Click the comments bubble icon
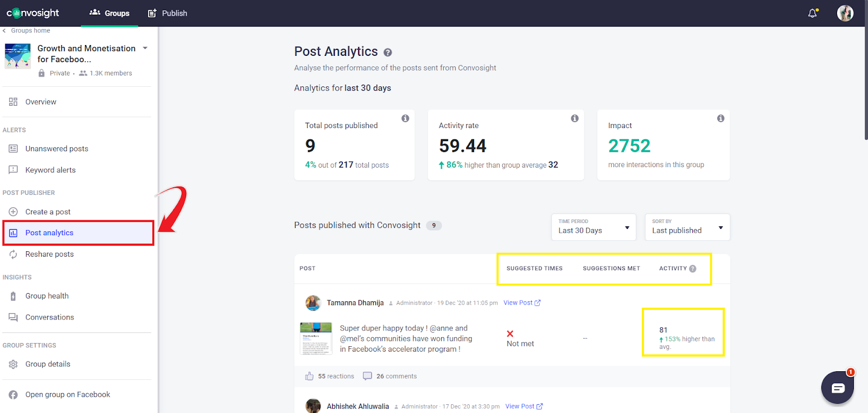The image size is (868, 413). point(367,376)
